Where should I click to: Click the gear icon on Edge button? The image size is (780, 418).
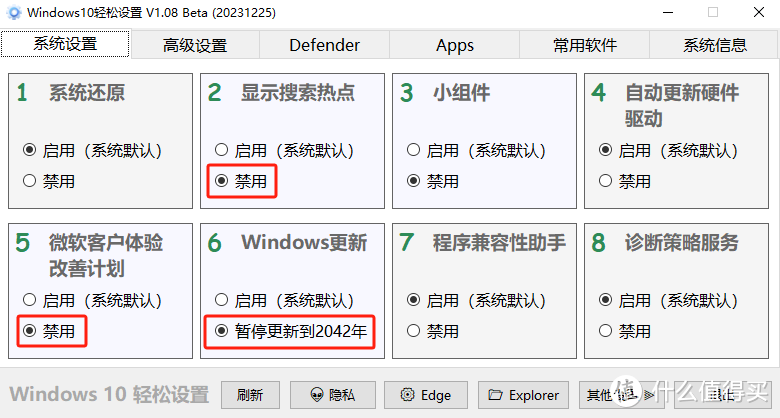tap(407, 395)
